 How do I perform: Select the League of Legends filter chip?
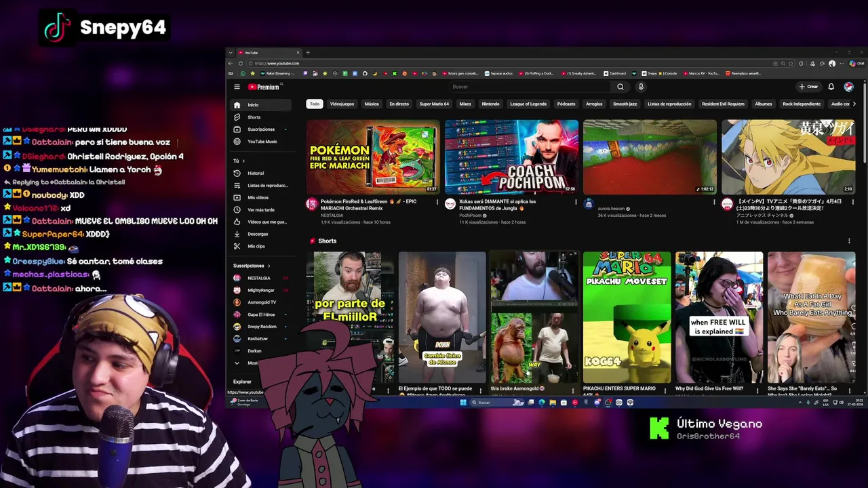coord(528,104)
